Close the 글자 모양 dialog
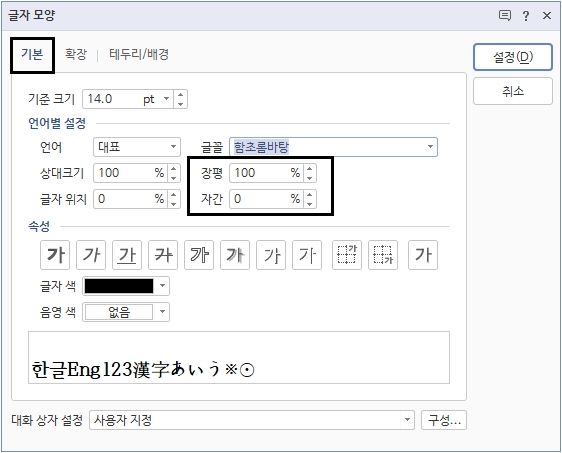The image size is (562, 453). pyautogui.click(x=547, y=15)
